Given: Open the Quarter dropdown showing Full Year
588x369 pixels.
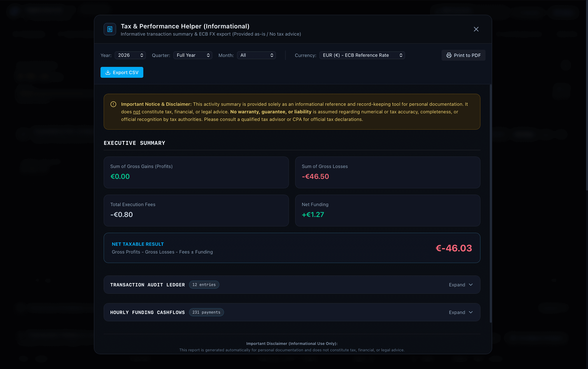Looking at the screenshot, I should (x=193, y=55).
